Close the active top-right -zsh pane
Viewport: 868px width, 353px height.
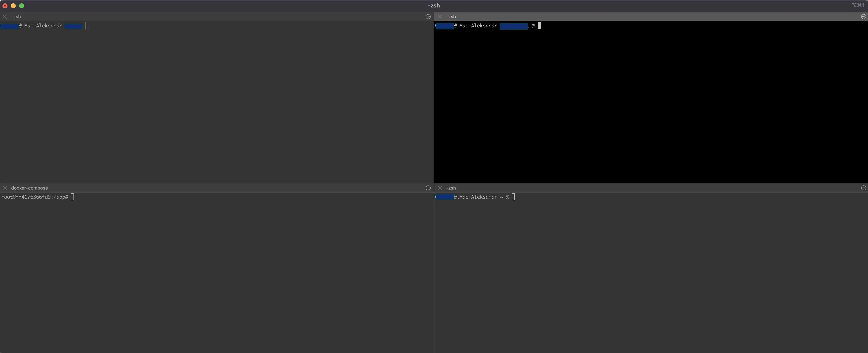tap(439, 17)
